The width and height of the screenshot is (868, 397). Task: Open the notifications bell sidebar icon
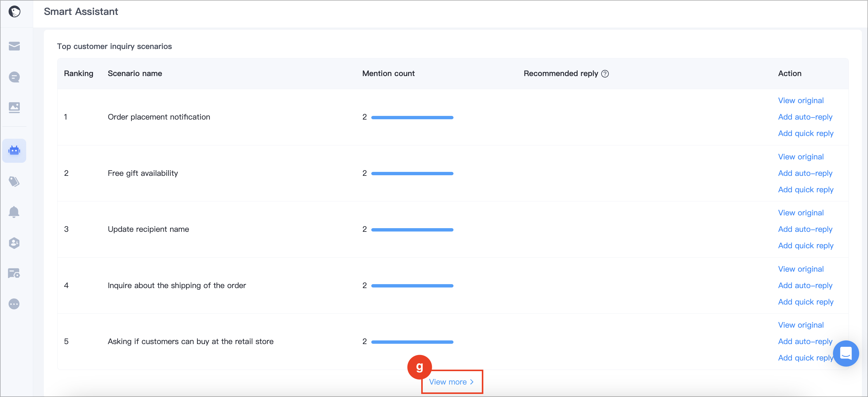pos(14,212)
